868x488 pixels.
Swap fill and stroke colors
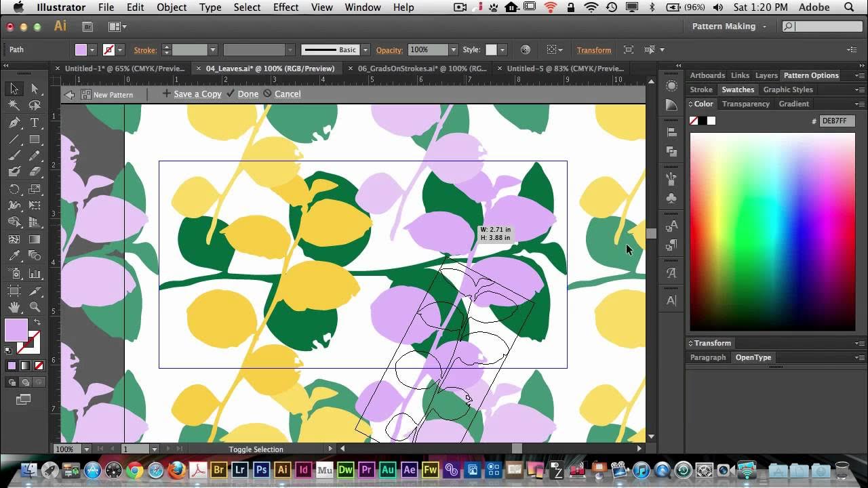(37, 323)
